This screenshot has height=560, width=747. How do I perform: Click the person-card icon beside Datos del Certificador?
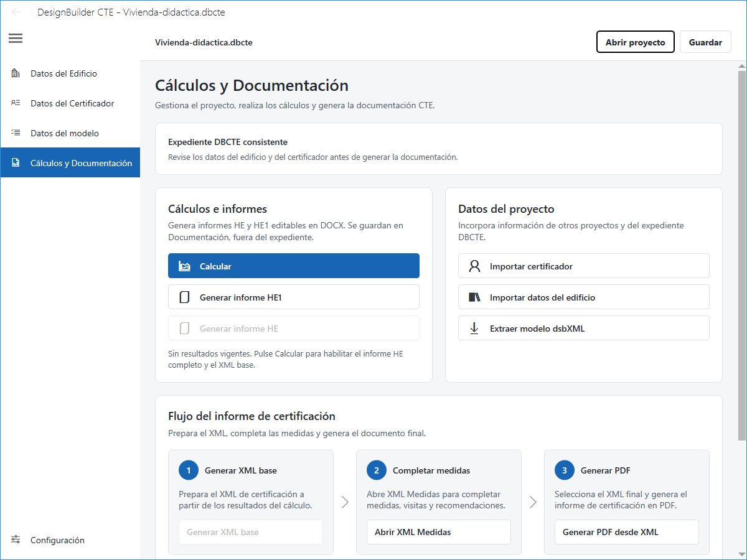(16, 103)
